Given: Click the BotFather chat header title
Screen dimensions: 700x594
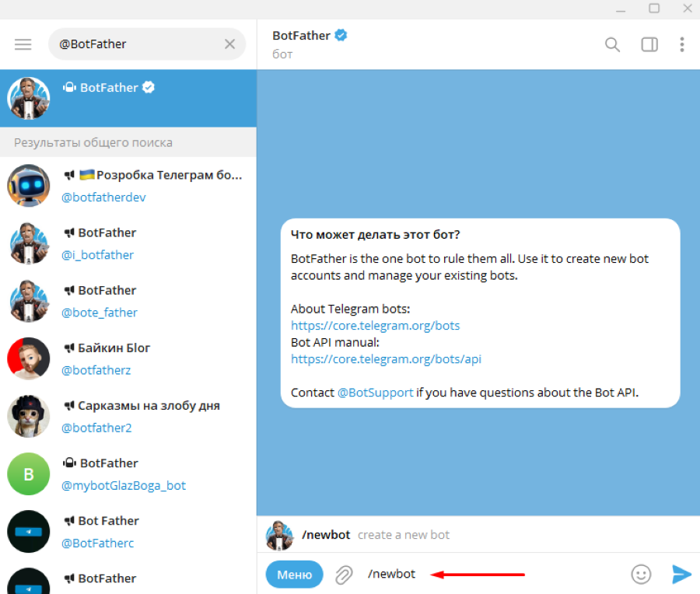Looking at the screenshot, I should pos(301,35).
